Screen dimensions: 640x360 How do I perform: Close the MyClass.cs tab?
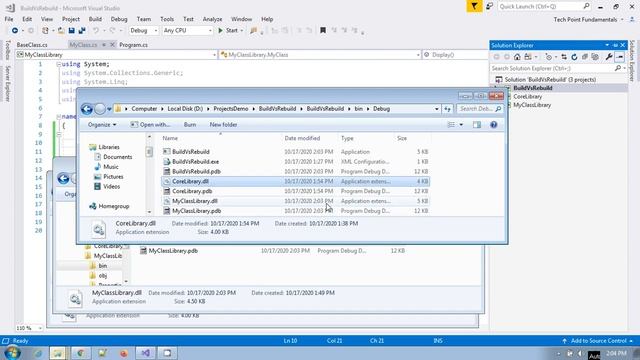tap(112, 45)
